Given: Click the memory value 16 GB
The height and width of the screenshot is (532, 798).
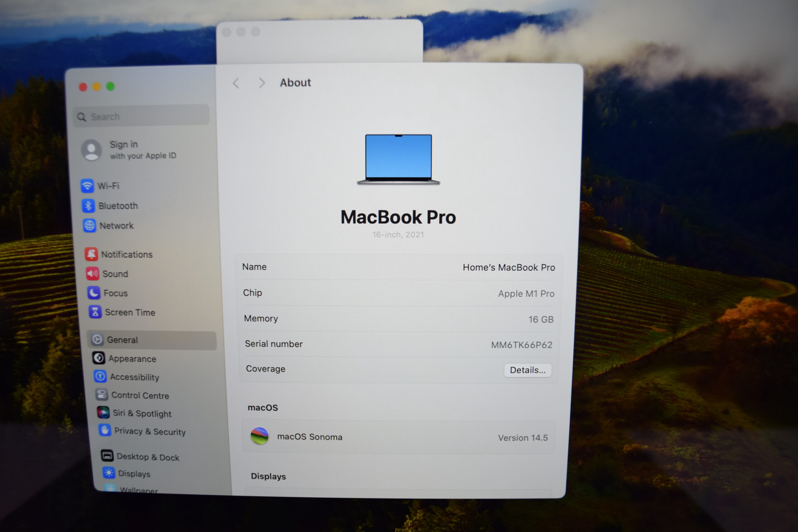Looking at the screenshot, I should click(541, 319).
